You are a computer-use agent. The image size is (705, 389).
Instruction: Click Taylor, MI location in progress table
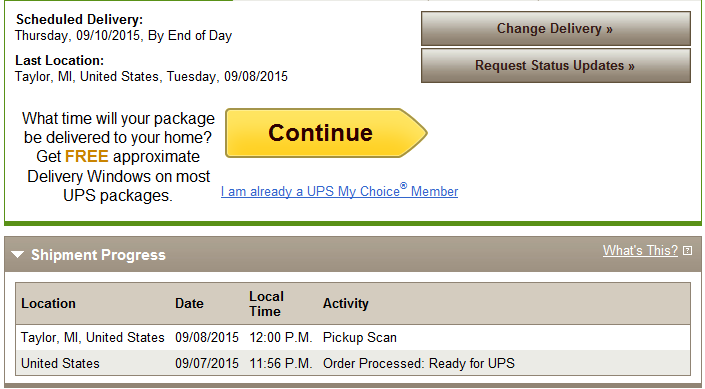click(x=93, y=337)
